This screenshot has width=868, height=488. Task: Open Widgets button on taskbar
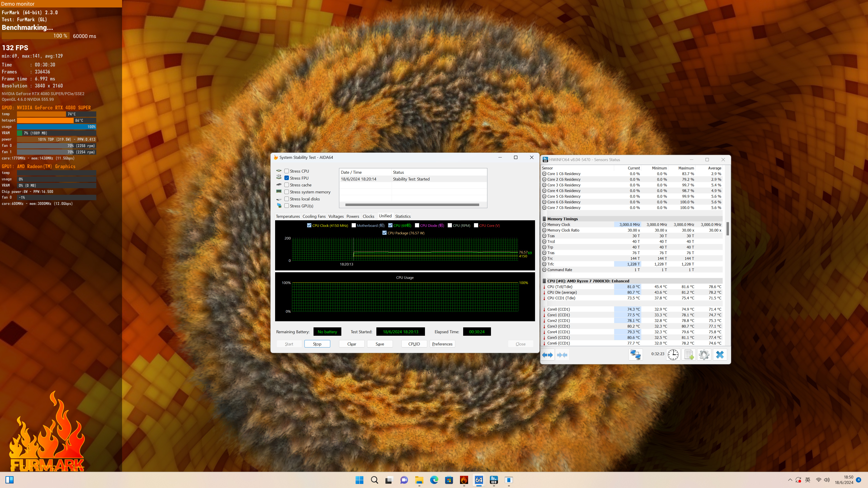9,480
